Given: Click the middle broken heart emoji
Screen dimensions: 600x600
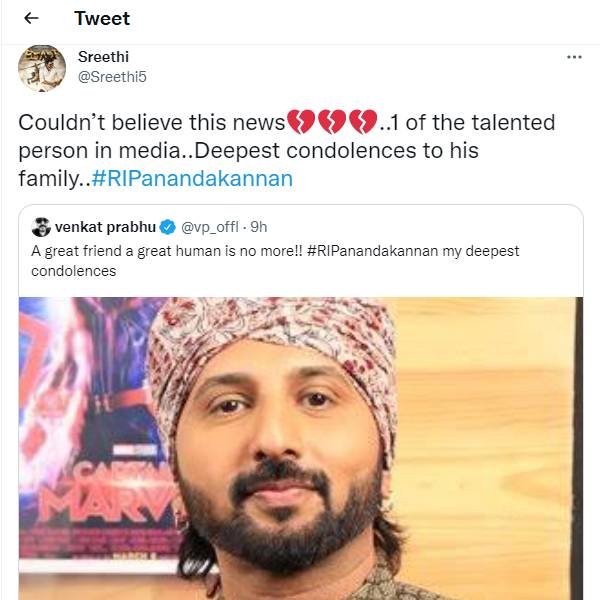Looking at the screenshot, I should (331, 123).
